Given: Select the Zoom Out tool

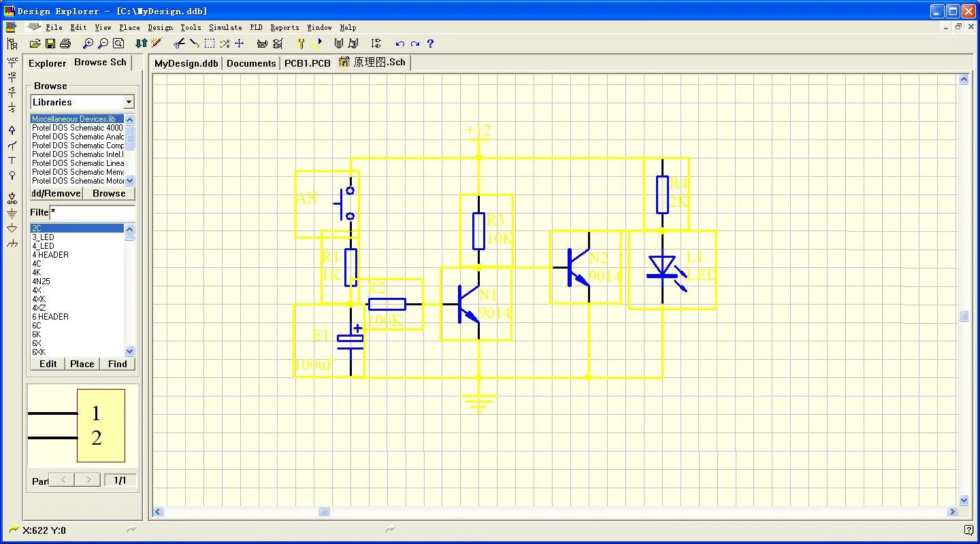Looking at the screenshot, I should point(103,43).
